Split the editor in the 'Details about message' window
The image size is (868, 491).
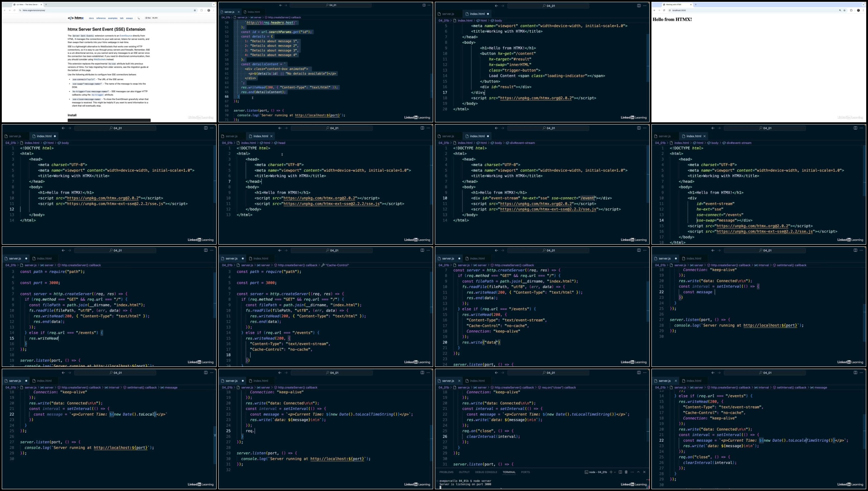424,5
